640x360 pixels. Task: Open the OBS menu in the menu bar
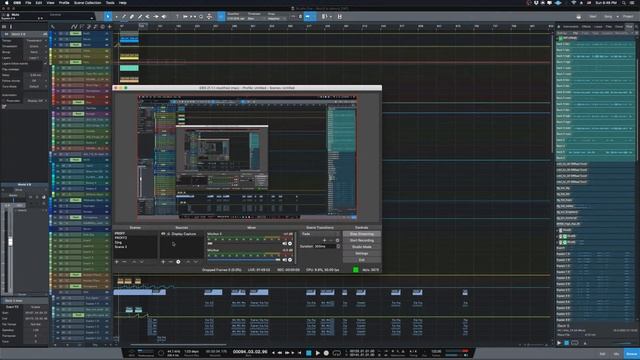click(x=17, y=2)
